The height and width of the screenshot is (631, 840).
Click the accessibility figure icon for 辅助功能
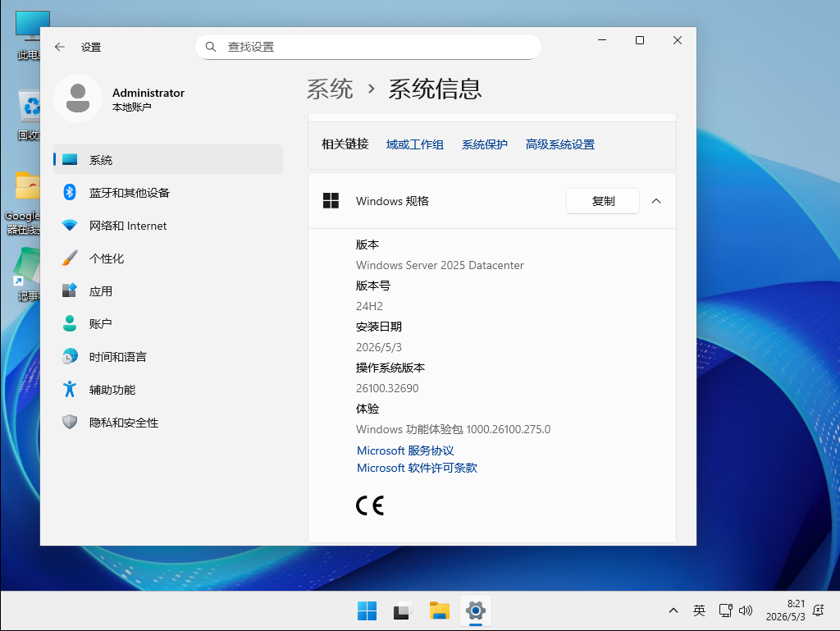(70, 390)
